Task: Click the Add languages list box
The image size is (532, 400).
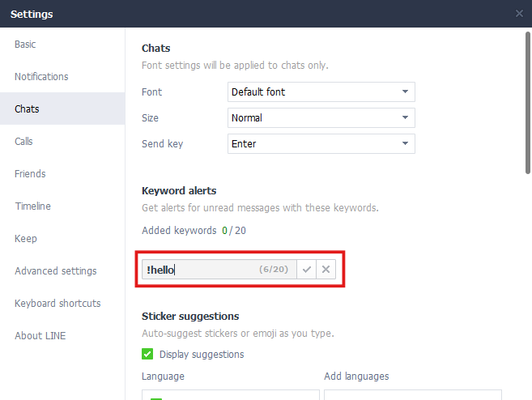Action: pyautogui.click(x=412, y=394)
